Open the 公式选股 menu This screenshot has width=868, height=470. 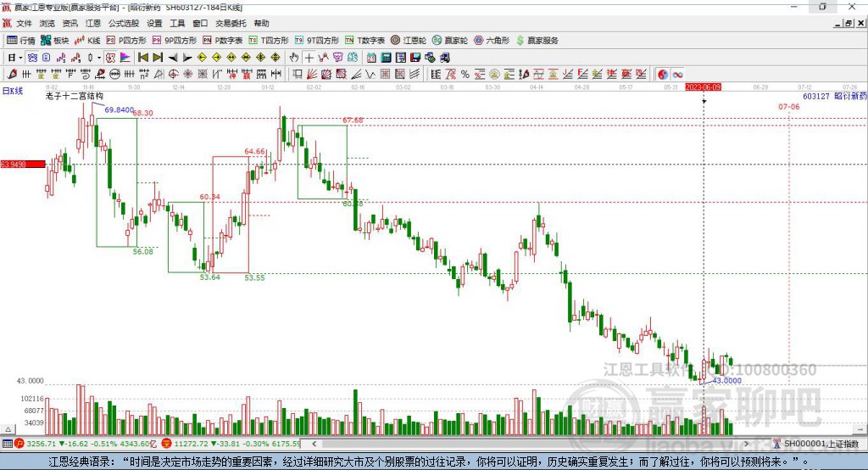tap(124, 23)
